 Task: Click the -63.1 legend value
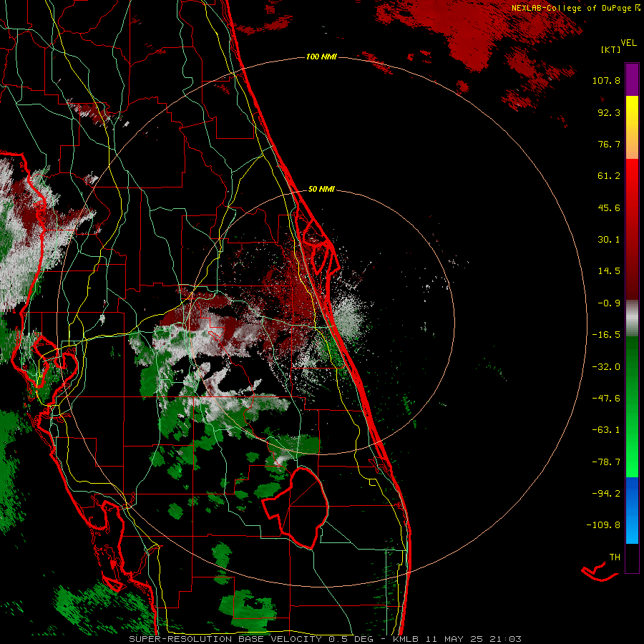(x=606, y=430)
